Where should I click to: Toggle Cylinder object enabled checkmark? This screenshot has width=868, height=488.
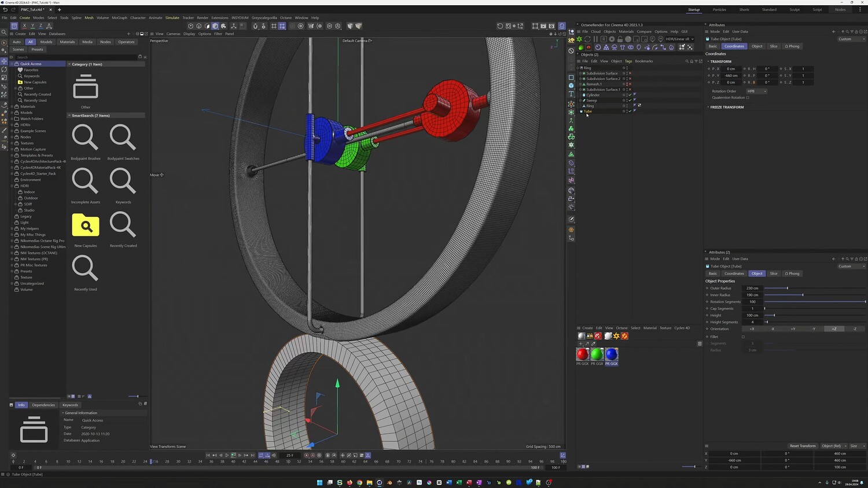click(x=630, y=95)
